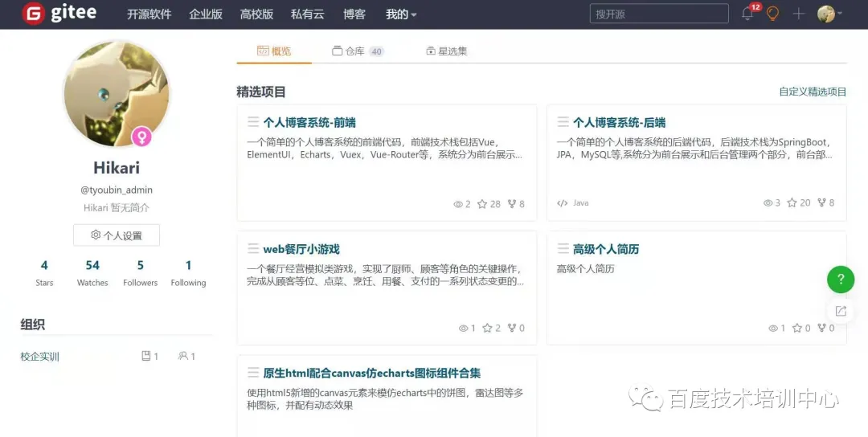868x437 pixels.
Task: Click the 40 repository count badge
Action: (376, 51)
